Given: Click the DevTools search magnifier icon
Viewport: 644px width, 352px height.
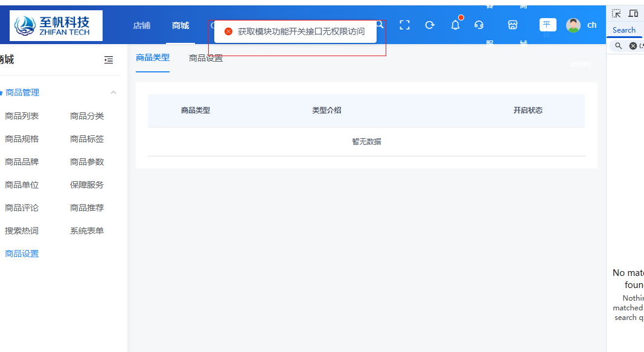Looking at the screenshot, I should point(618,46).
